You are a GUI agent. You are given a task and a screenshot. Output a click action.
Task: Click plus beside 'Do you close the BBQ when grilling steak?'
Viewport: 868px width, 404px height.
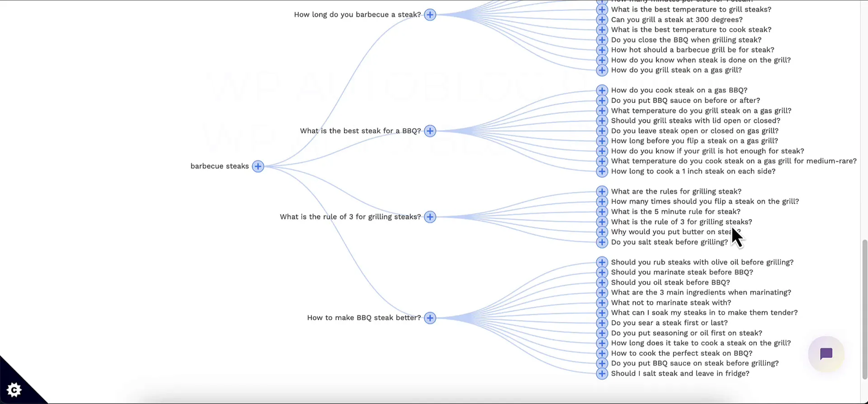click(x=602, y=40)
